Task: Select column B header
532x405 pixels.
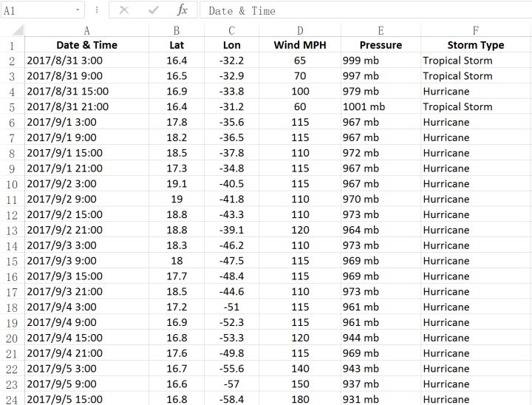Action: (177, 30)
